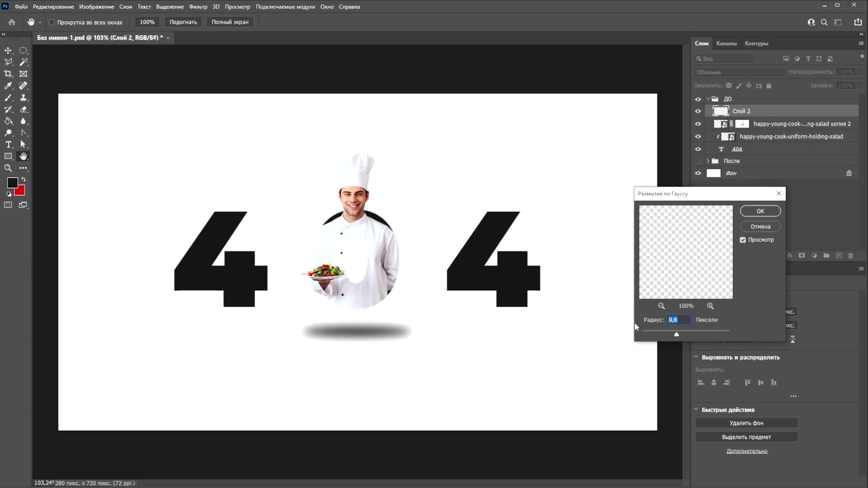The image size is (868, 488).
Task: Click the red background color swatch
Action: [x=20, y=192]
